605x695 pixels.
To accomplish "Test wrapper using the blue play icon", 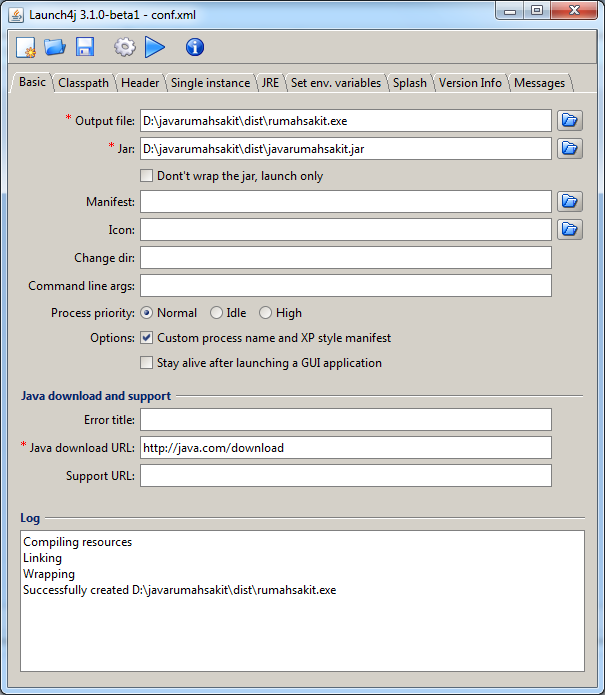I will [155, 47].
